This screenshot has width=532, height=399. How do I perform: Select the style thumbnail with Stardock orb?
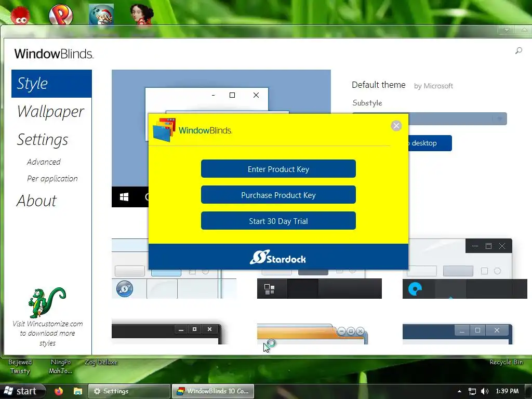pyautogui.click(x=174, y=269)
